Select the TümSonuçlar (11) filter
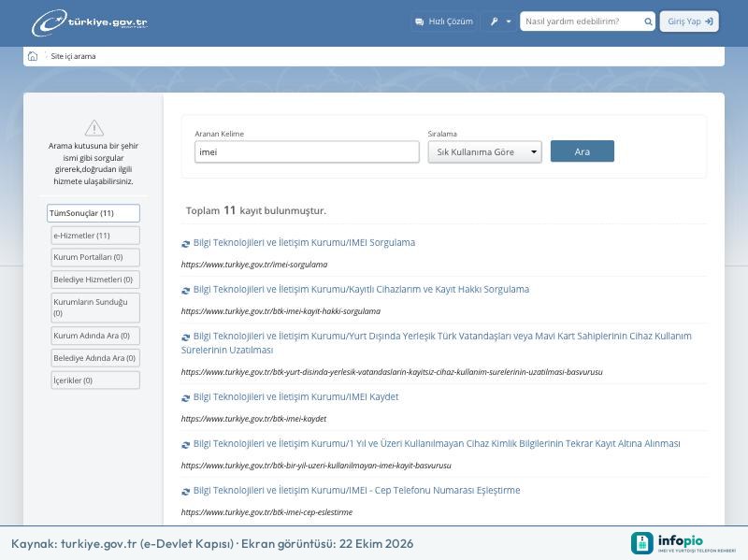The height and width of the screenshot is (560, 748). coord(93,213)
